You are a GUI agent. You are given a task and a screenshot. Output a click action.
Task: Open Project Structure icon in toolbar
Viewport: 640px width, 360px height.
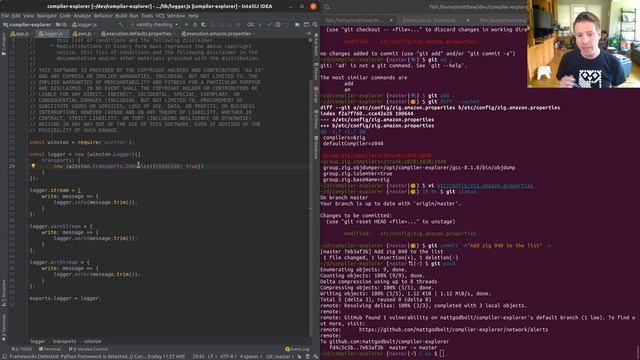(x=297, y=24)
